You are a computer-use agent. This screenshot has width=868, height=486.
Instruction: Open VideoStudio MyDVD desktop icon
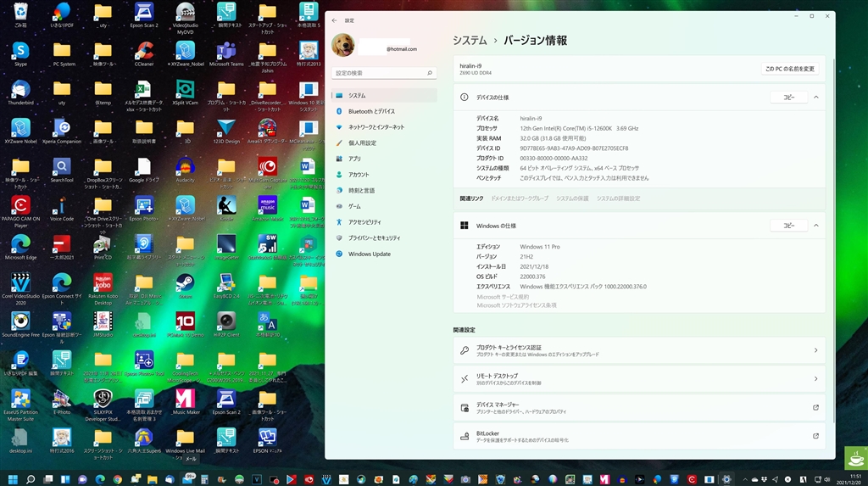[x=185, y=20]
